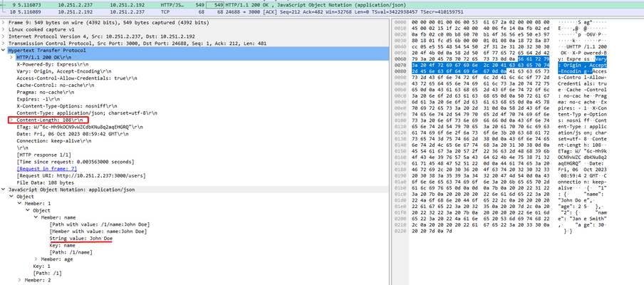The image size is (644, 285).
Task: Collapse the Member: name node
Action: 36,217
